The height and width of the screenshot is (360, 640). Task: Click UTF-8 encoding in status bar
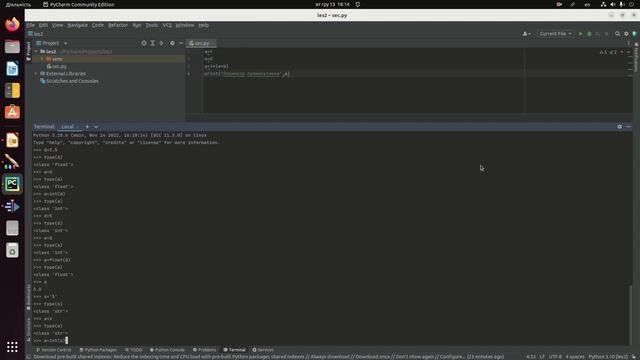pos(555,357)
